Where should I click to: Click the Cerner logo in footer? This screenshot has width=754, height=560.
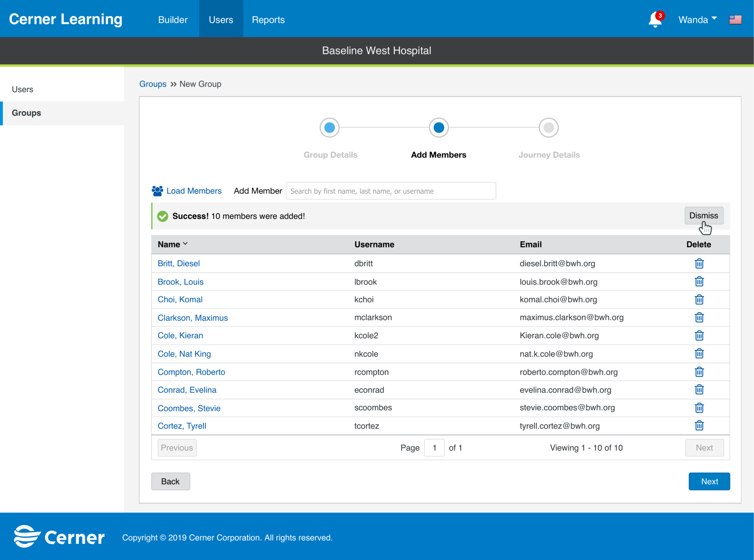click(59, 536)
